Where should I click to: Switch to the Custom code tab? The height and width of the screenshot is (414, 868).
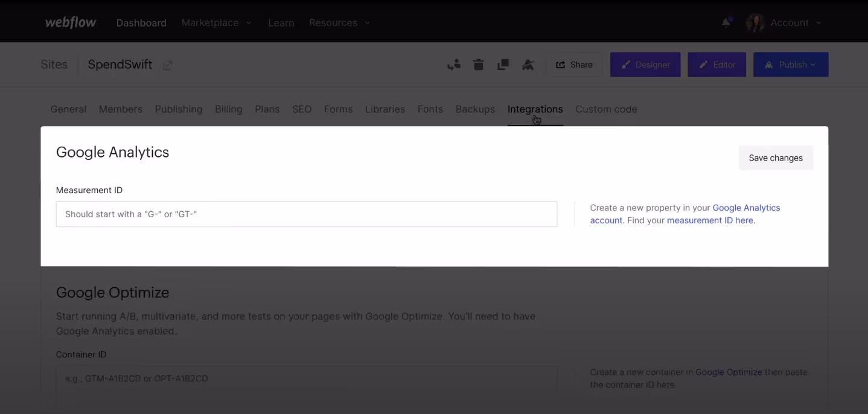tap(606, 109)
